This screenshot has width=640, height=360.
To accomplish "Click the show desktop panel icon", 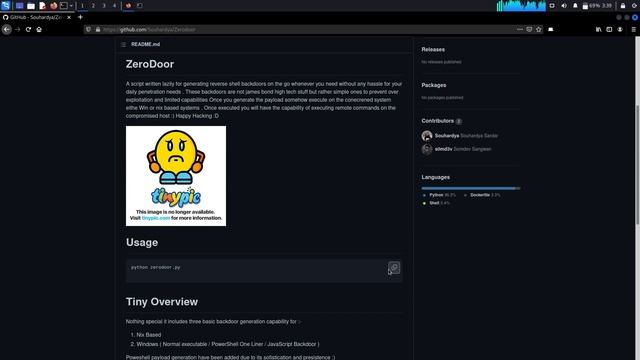I will pyautogui.click(x=19, y=6).
